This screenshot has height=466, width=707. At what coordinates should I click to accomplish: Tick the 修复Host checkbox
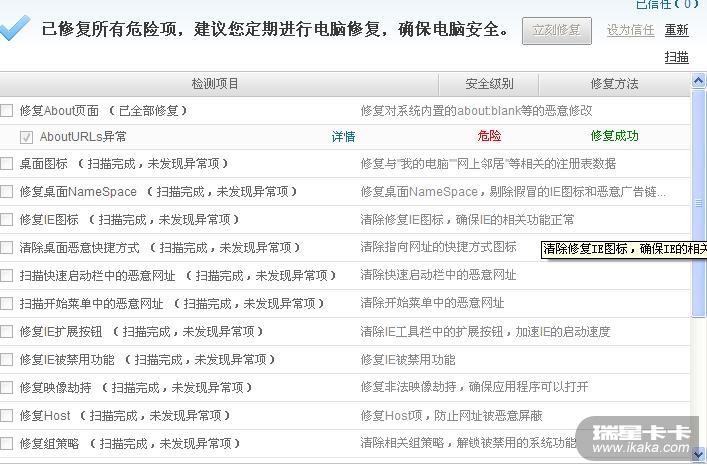[6, 416]
